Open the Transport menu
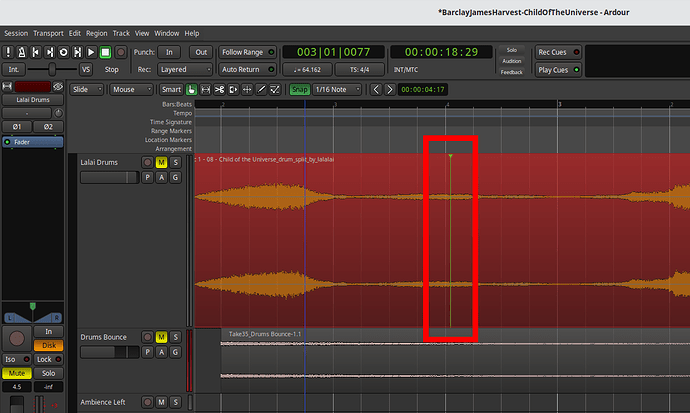The image size is (690, 413). tap(49, 33)
